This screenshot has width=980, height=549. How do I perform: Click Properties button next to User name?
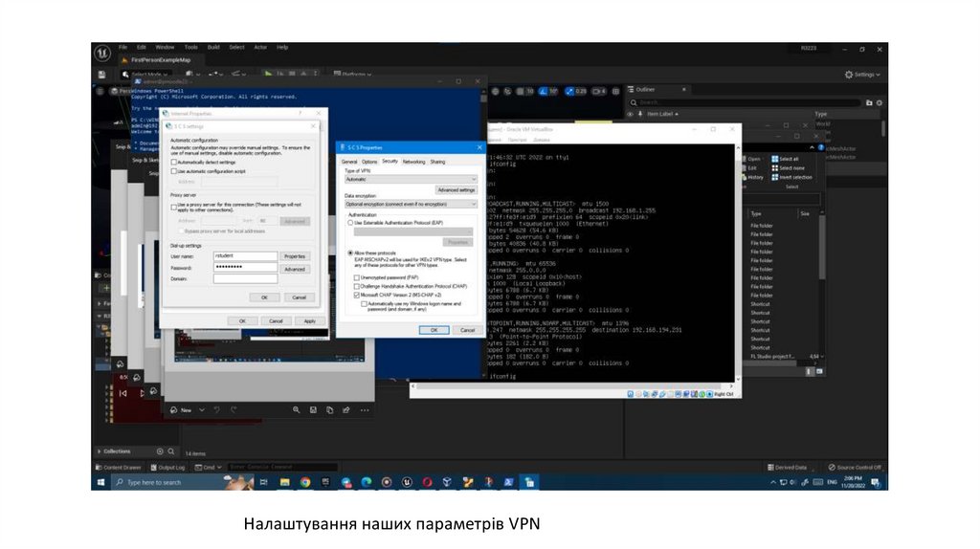[x=295, y=256]
